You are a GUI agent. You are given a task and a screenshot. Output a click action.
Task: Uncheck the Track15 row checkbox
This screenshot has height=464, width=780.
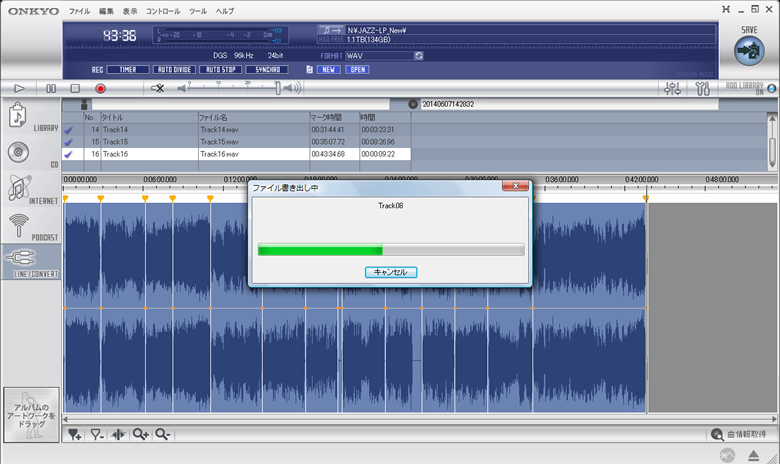tap(69, 142)
